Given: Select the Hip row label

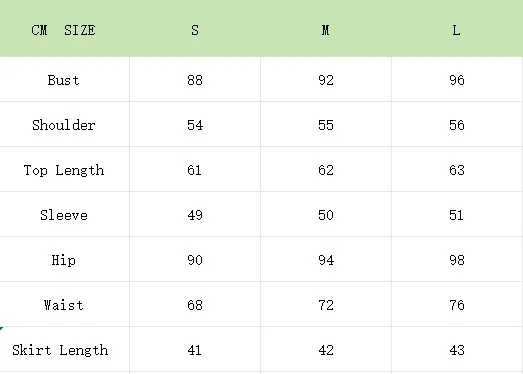Looking at the screenshot, I should coord(64,259).
